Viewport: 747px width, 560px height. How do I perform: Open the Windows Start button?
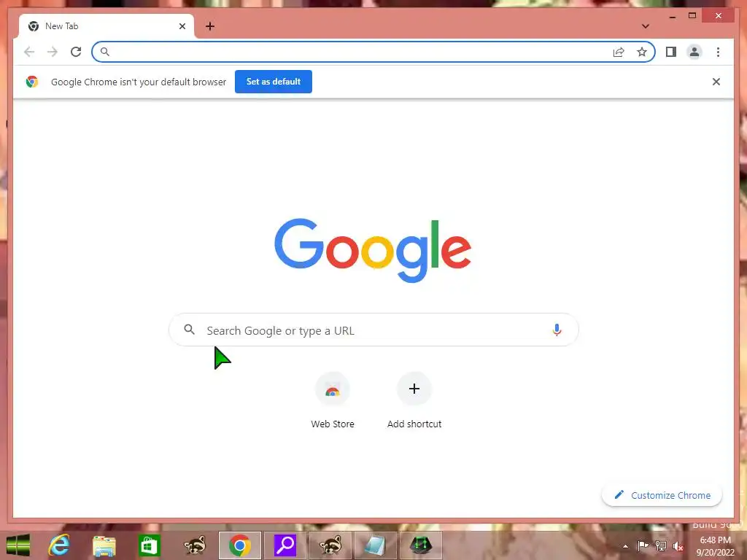pyautogui.click(x=18, y=545)
